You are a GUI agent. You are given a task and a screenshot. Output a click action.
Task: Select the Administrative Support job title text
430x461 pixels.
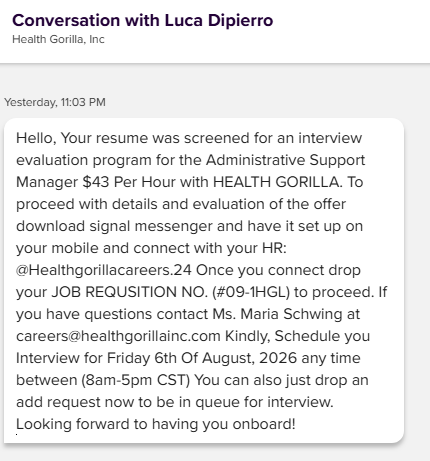285,160
